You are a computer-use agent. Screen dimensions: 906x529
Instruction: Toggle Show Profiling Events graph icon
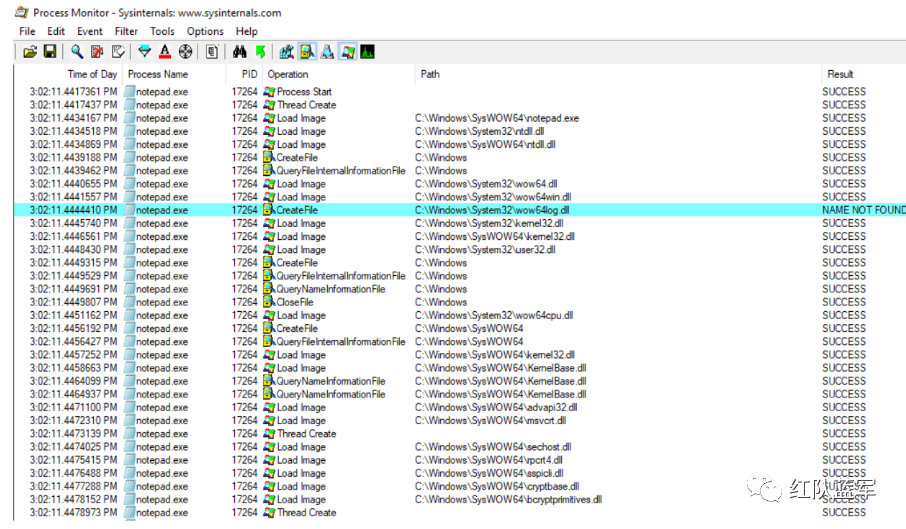[x=367, y=52]
